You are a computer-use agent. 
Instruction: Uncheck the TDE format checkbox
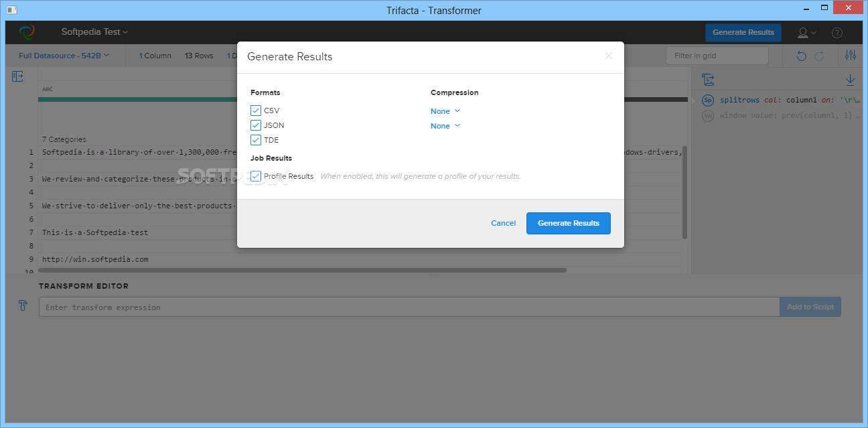click(x=256, y=140)
